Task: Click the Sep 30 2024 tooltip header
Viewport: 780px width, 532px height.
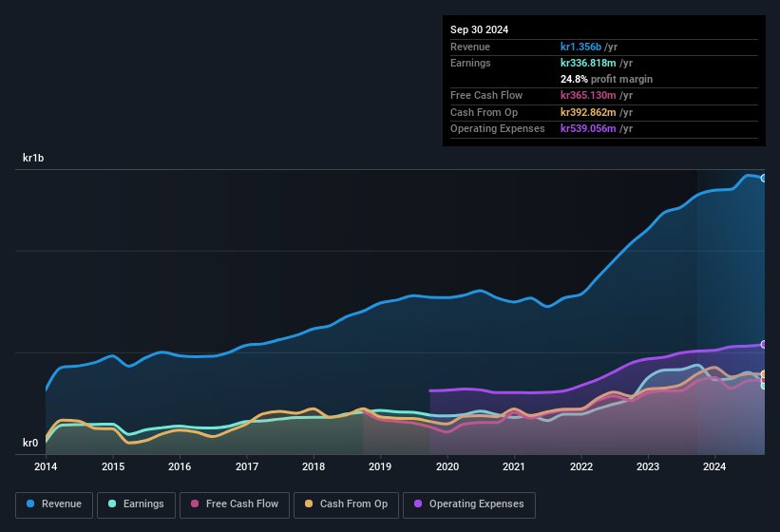Action: point(479,29)
